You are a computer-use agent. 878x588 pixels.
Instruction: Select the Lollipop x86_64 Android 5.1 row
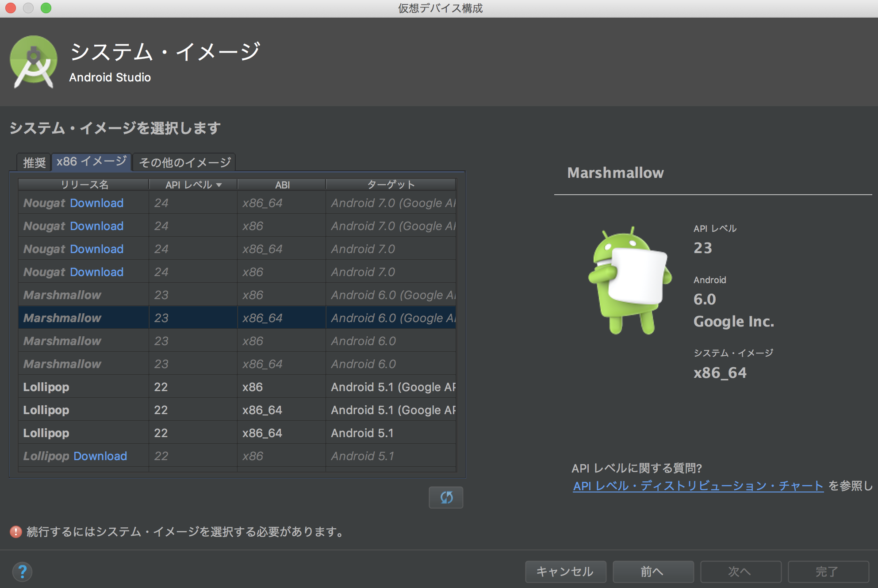click(x=177, y=433)
